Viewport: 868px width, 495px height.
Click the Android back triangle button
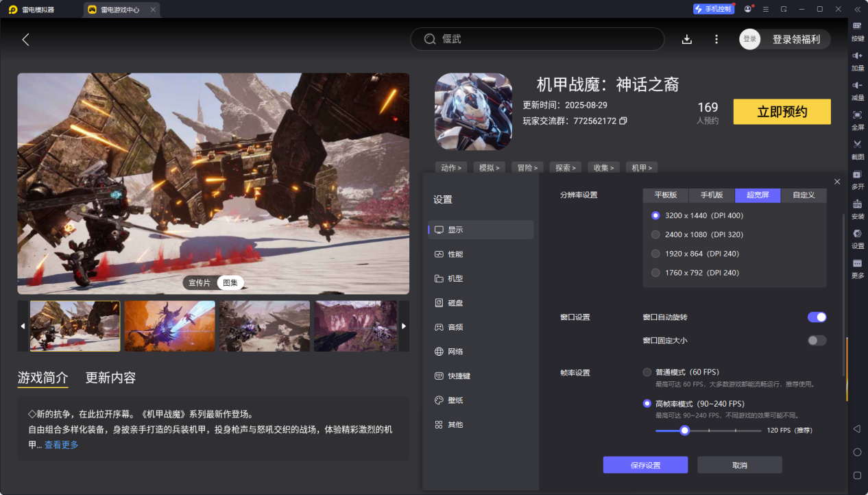[x=856, y=428]
